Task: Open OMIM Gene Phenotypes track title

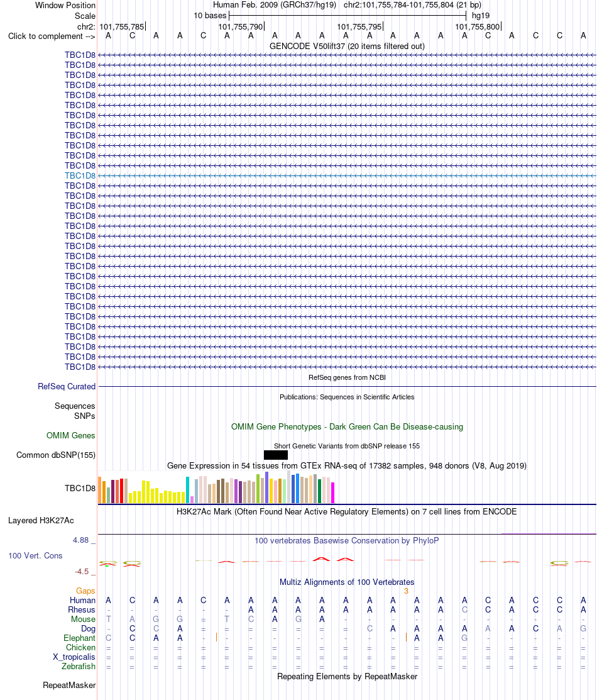Action: click(347, 426)
